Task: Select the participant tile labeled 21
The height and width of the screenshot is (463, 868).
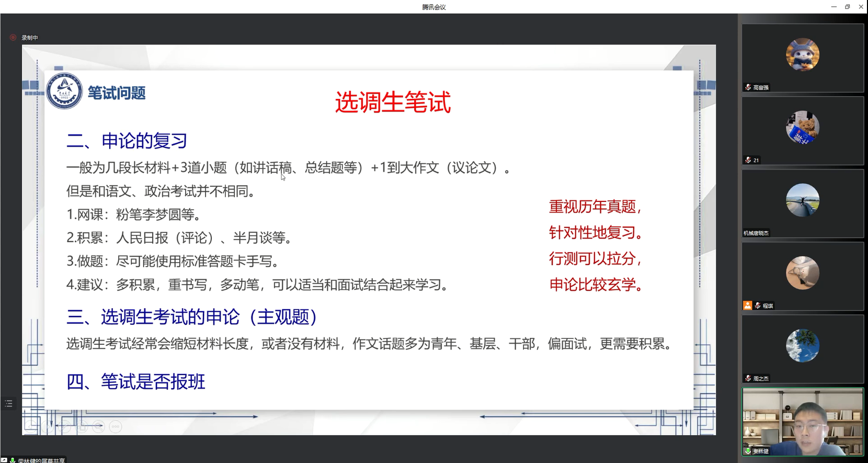Action: coord(803,131)
